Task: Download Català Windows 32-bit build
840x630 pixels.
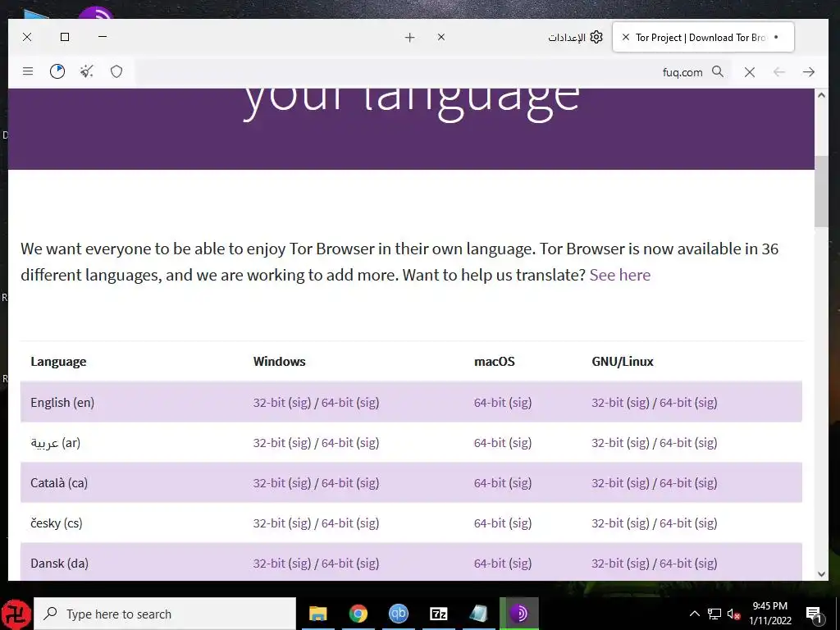Action: tap(269, 482)
